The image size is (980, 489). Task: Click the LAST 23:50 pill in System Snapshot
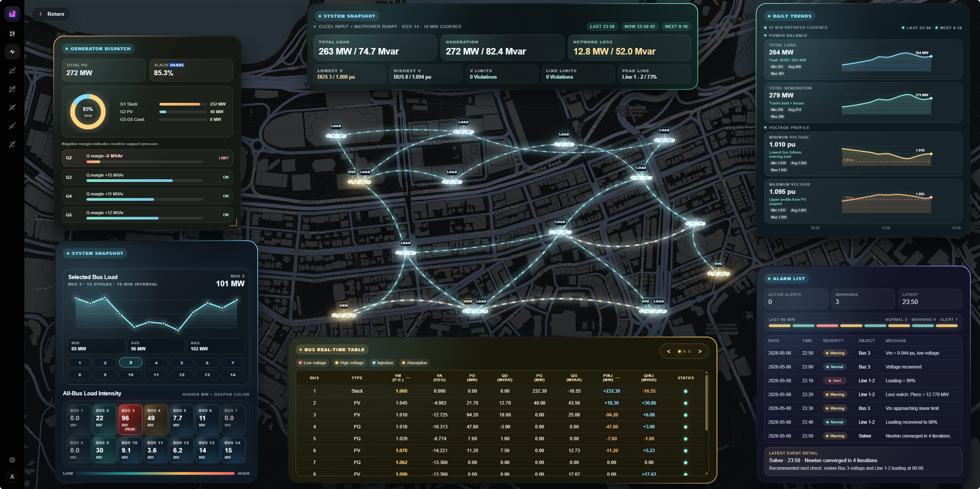[x=602, y=26]
